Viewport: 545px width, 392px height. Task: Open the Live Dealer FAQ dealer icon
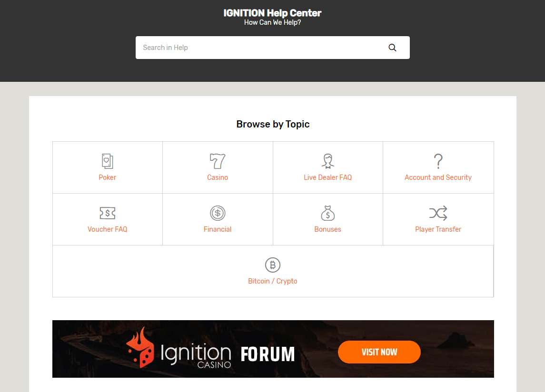[327, 161]
